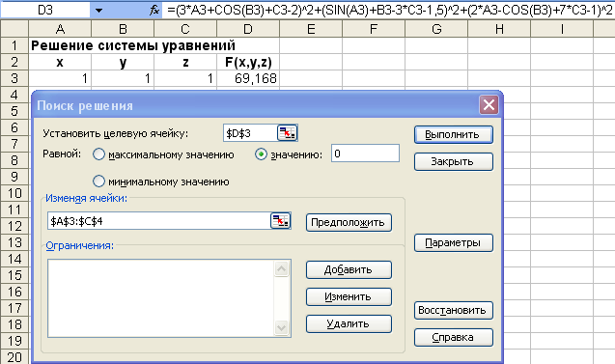Click the Предположить button
The width and height of the screenshot is (615, 364).
pos(349,222)
